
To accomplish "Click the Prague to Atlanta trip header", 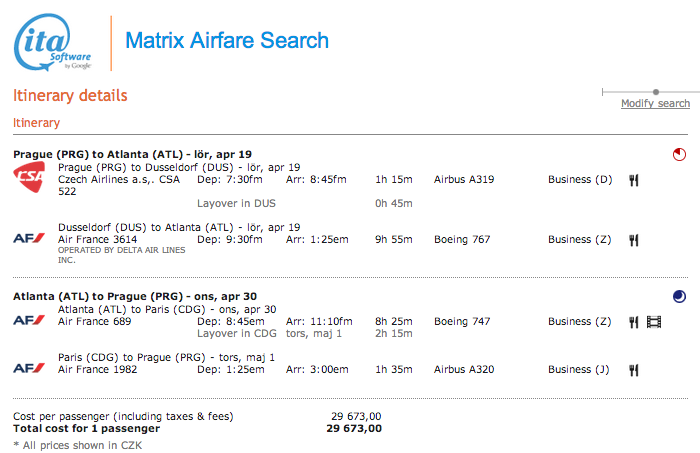I will (x=133, y=154).
